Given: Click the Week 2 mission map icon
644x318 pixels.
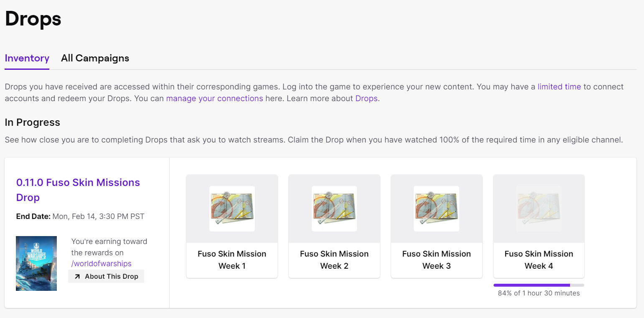Looking at the screenshot, I should click(334, 209).
